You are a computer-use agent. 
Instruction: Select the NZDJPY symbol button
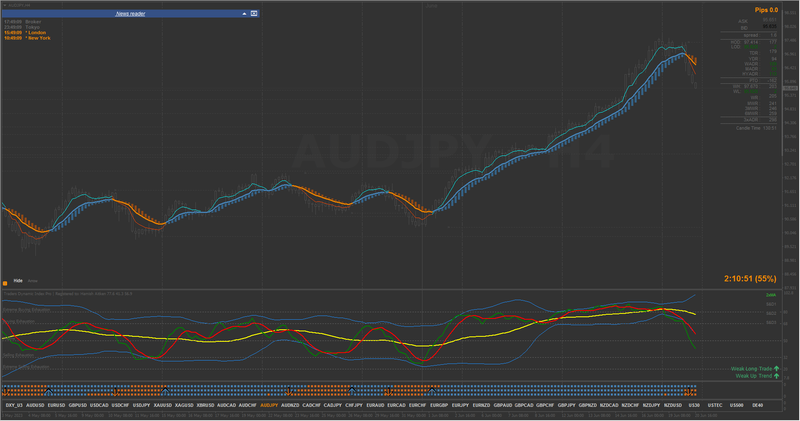click(x=651, y=405)
